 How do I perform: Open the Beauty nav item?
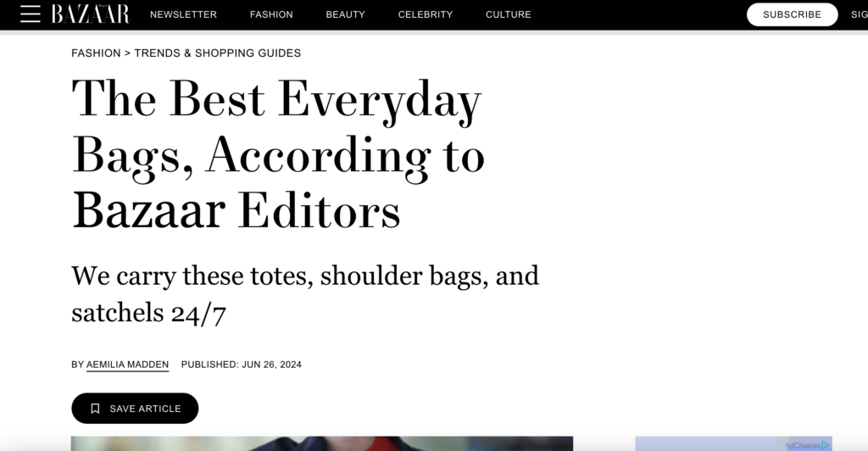click(x=346, y=15)
